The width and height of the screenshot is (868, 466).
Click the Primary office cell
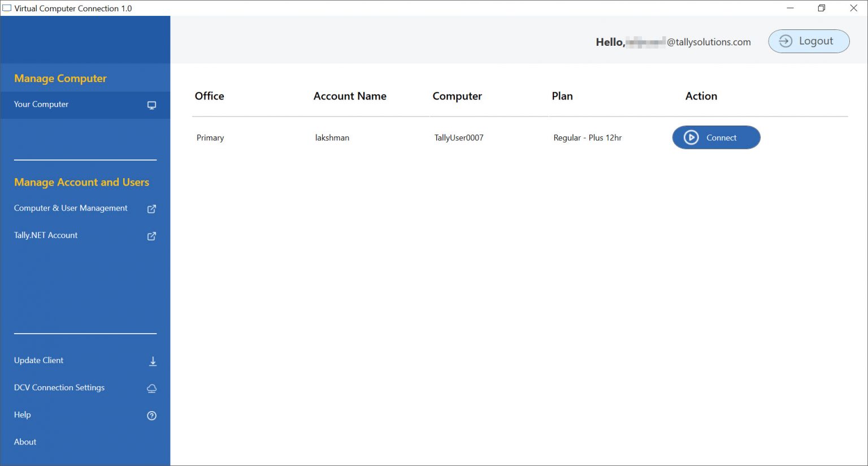point(210,138)
